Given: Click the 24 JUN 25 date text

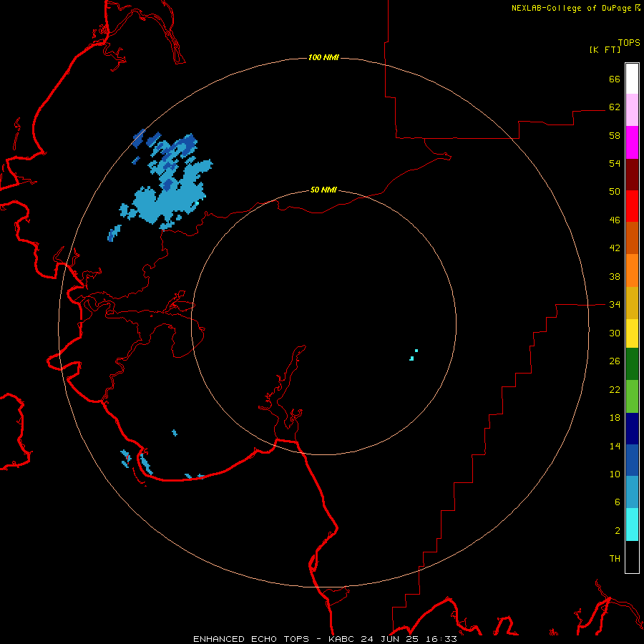Looking at the screenshot, I should [389, 639].
